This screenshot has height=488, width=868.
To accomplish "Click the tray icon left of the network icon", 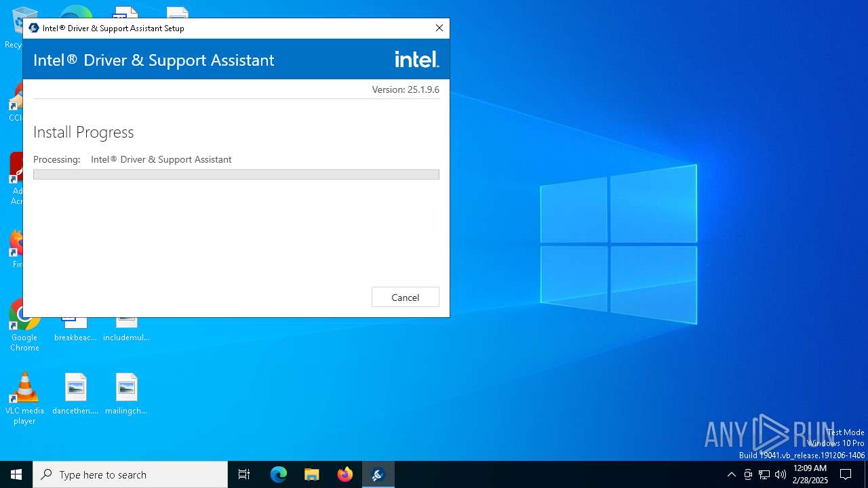I will pyautogui.click(x=748, y=474).
